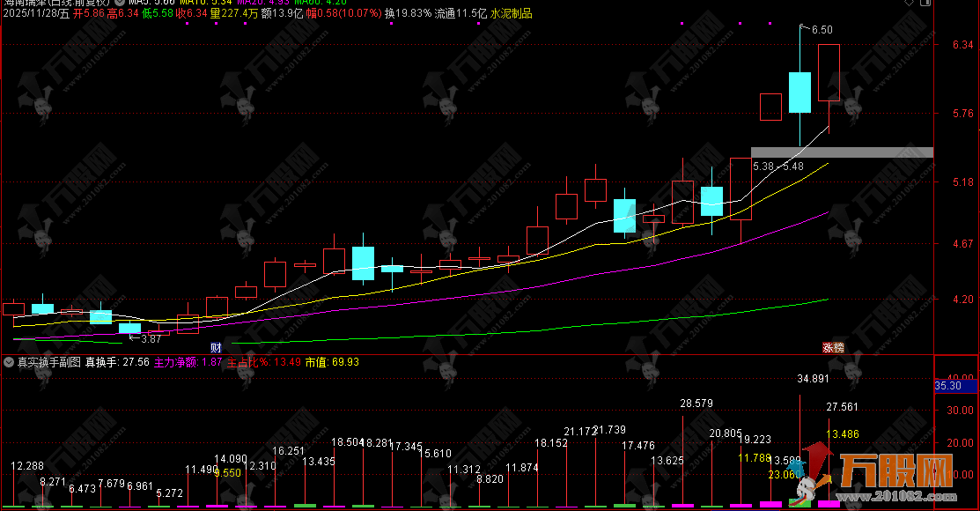This screenshot has width=980, height=511.
Task: Click the 主占比% indicator value
Action: pyautogui.click(x=288, y=361)
